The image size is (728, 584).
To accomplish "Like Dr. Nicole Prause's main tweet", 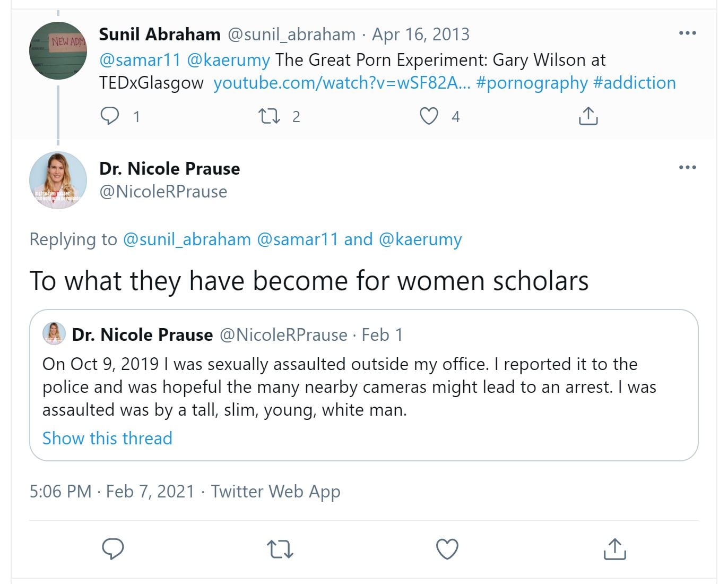I will pyautogui.click(x=447, y=549).
